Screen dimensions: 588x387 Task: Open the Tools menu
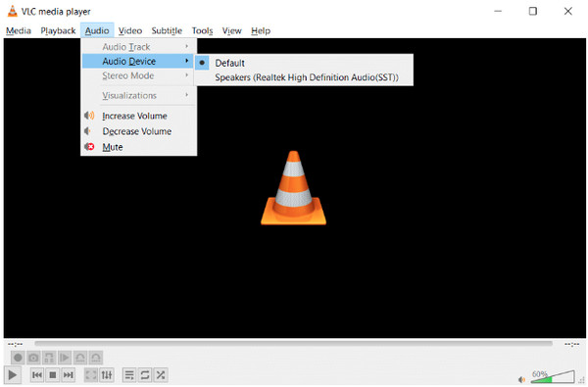tap(203, 30)
